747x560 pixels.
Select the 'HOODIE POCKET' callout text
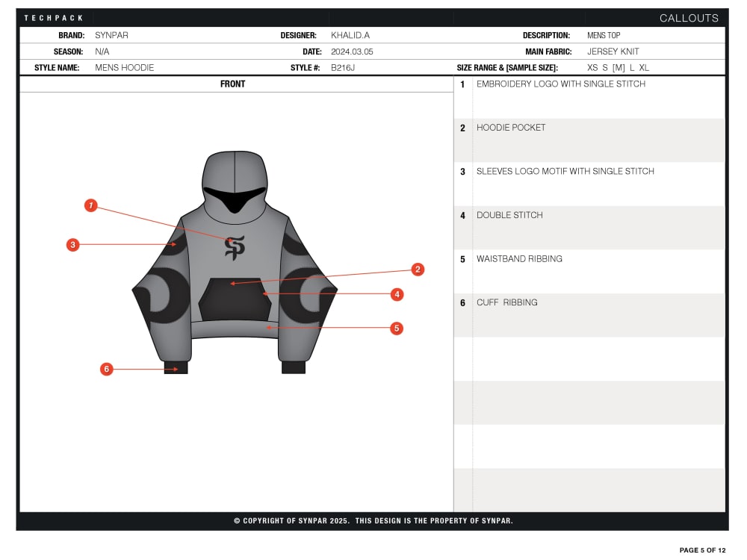pos(511,128)
